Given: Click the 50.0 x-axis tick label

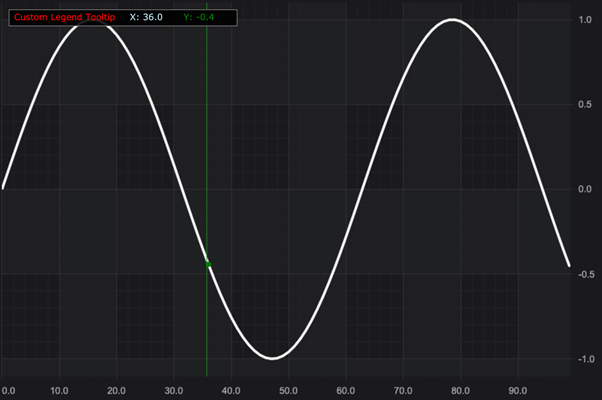Looking at the screenshot, I should [x=289, y=391].
